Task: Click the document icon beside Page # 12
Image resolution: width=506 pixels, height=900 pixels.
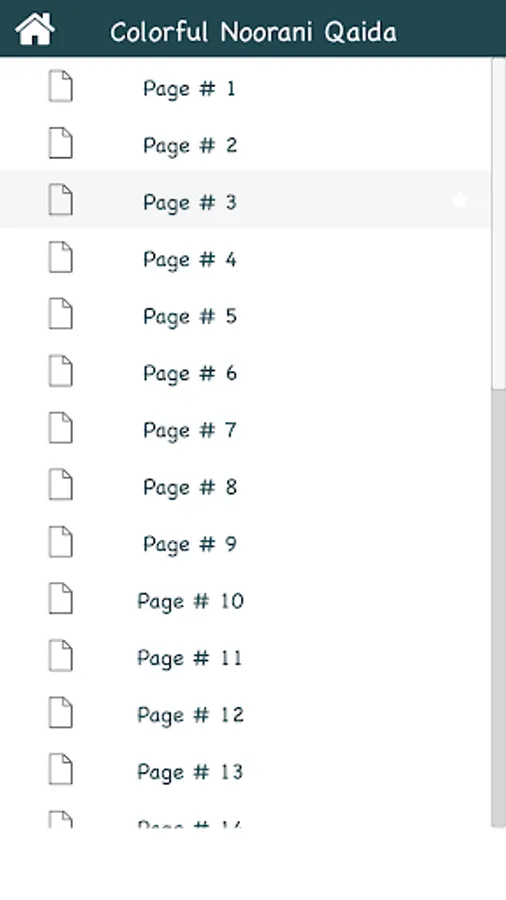Action: tap(61, 712)
